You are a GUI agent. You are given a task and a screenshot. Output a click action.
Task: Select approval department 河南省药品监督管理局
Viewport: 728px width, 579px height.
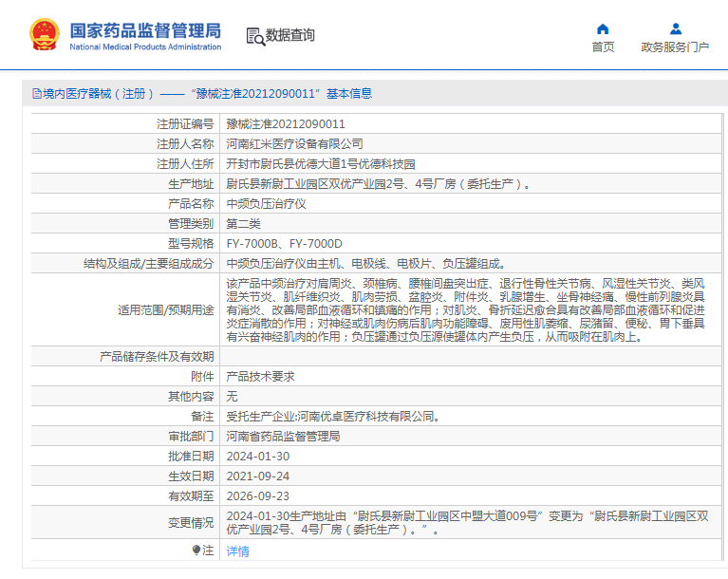coord(283,437)
